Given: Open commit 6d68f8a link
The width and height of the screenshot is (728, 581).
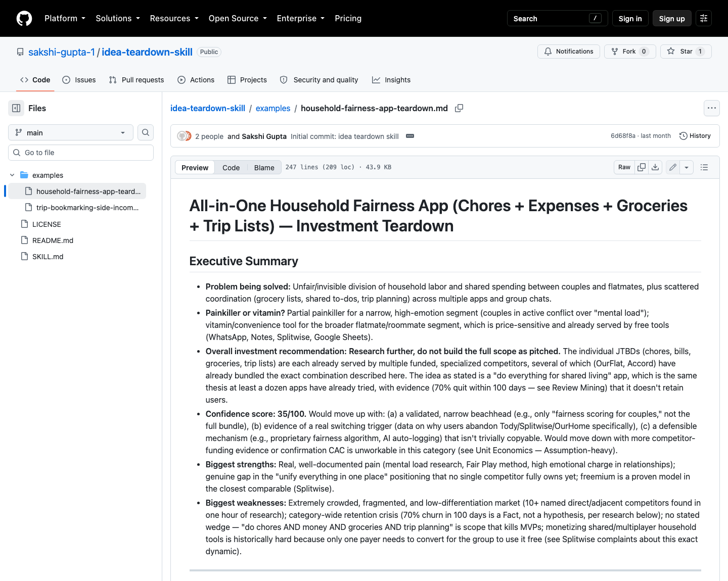Looking at the screenshot, I should click(623, 136).
